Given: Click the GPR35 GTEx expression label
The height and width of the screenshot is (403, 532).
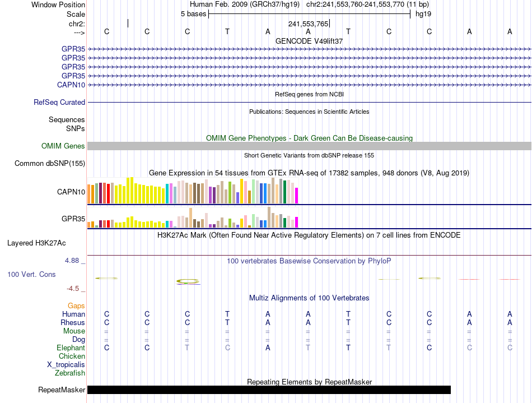Looking at the screenshot, I should coord(73,219).
